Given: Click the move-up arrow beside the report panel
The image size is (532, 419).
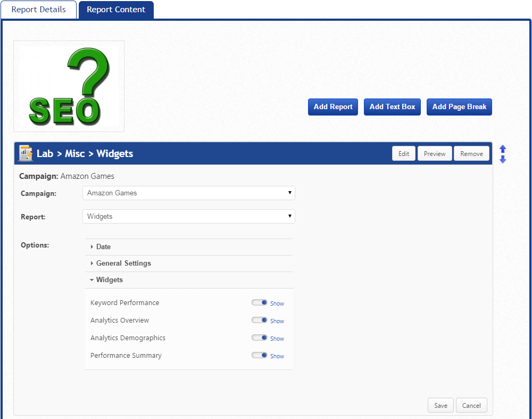Looking at the screenshot, I should click(503, 150).
